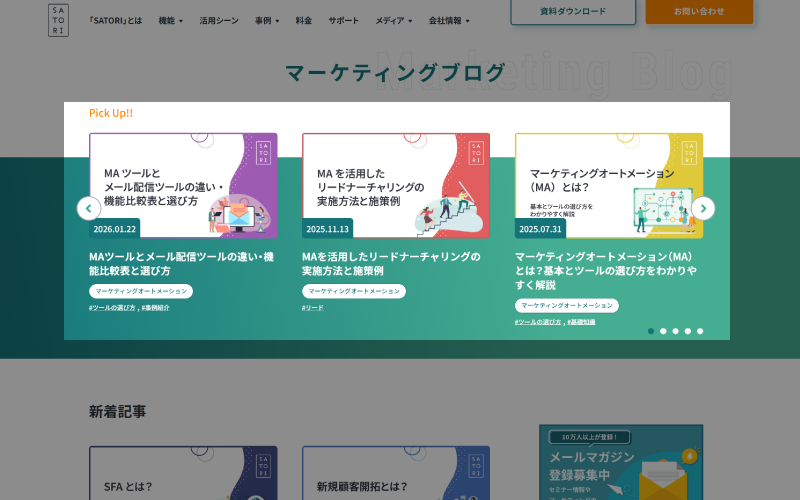Open thumbnail MAツールとメール配信ツールの違い
800x500 pixels.
point(183,186)
